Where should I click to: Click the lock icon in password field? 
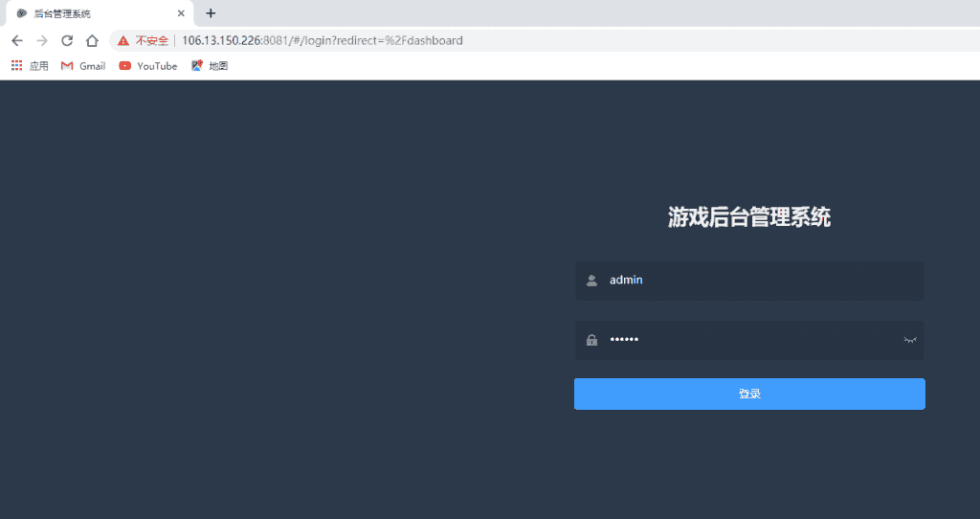point(591,340)
